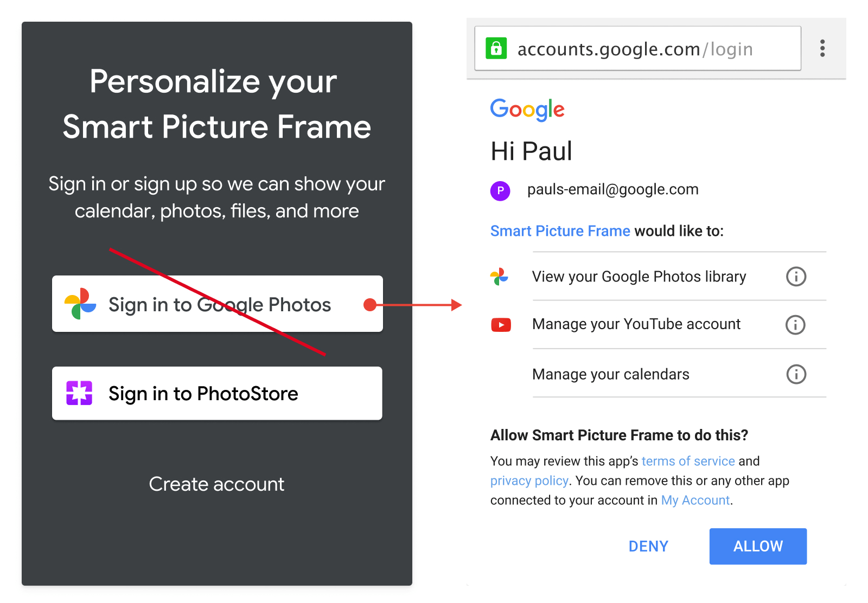Image resolution: width=868 pixels, height=603 pixels.
Task: Click ALLOW to grant Smart Picture Frame access
Action: [x=757, y=546]
